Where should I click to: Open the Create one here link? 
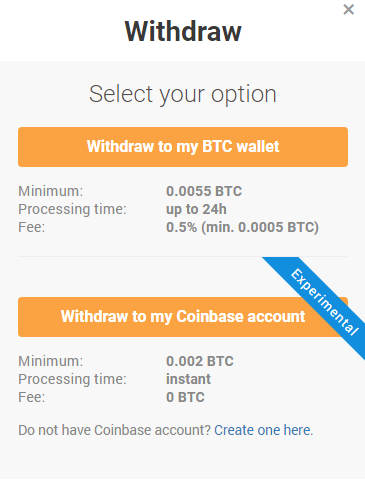(264, 430)
